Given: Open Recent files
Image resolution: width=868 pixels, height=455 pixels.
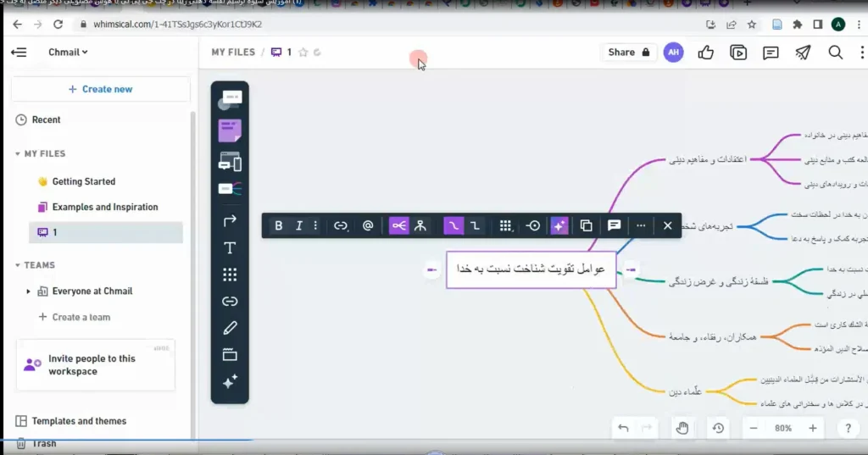Looking at the screenshot, I should [x=38, y=119].
